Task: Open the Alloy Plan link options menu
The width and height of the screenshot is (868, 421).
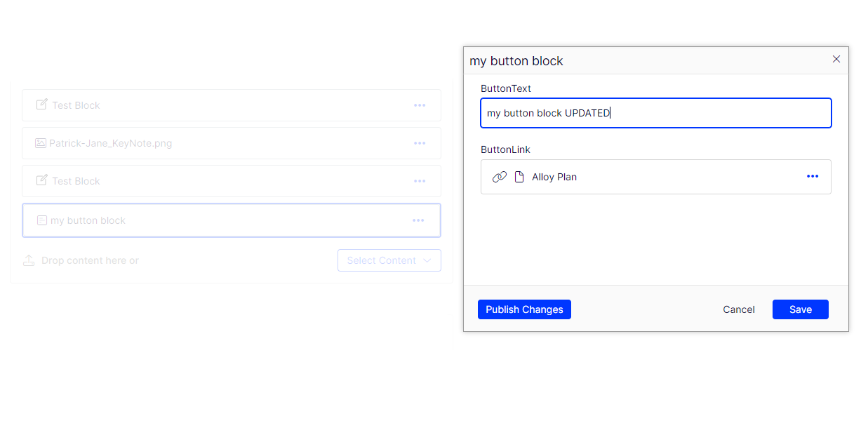Action: 813,177
